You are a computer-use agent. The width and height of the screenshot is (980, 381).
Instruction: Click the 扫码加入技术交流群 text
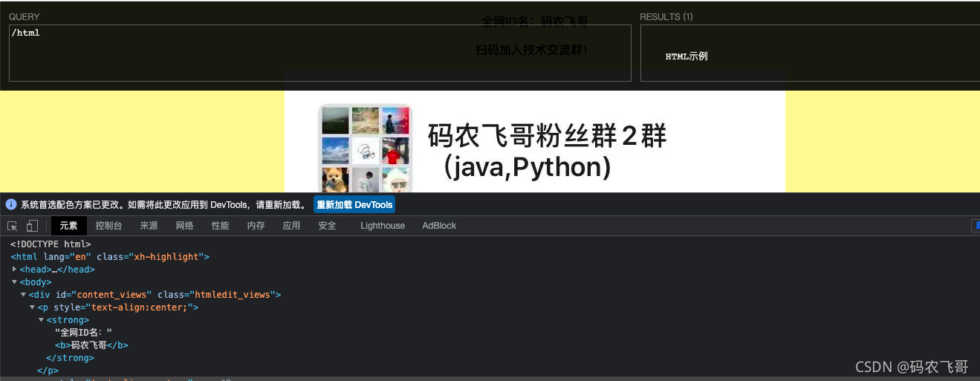pyautogui.click(x=531, y=51)
